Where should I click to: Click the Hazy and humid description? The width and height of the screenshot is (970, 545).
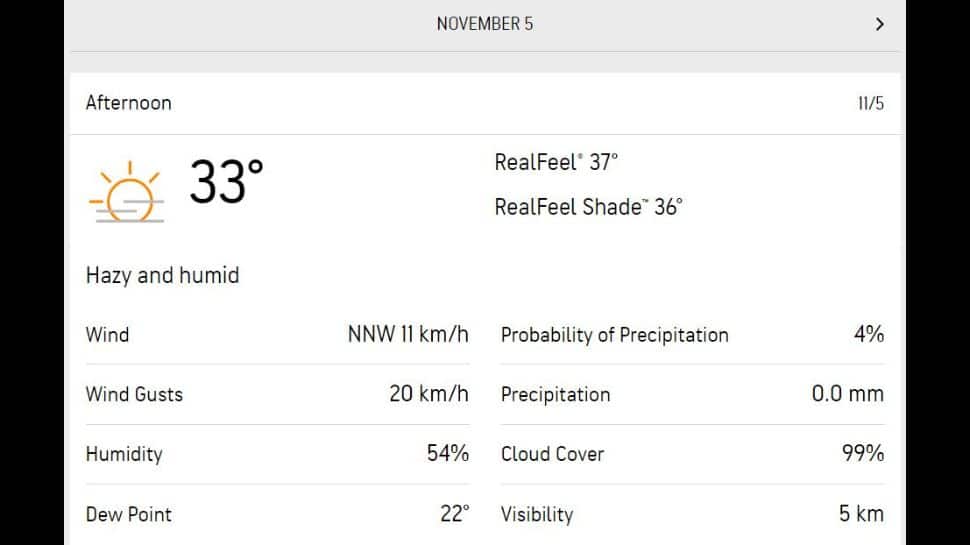(x=163, y=275)
